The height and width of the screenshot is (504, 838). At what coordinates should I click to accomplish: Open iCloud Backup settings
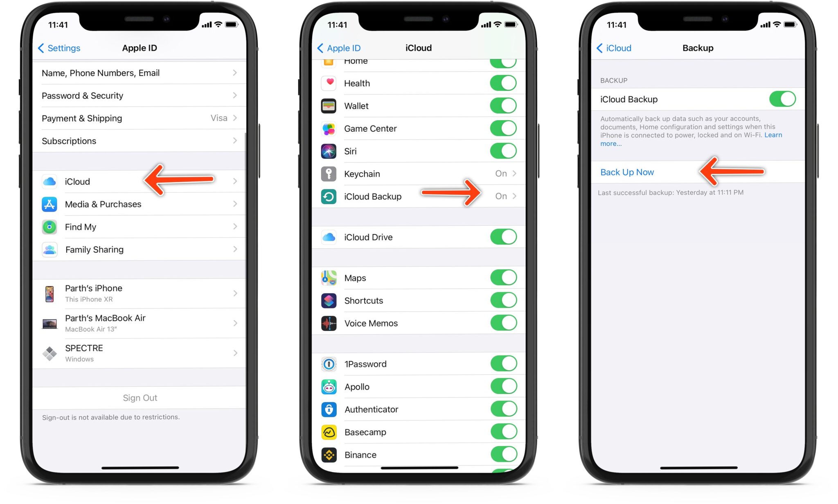pos(419,196)
